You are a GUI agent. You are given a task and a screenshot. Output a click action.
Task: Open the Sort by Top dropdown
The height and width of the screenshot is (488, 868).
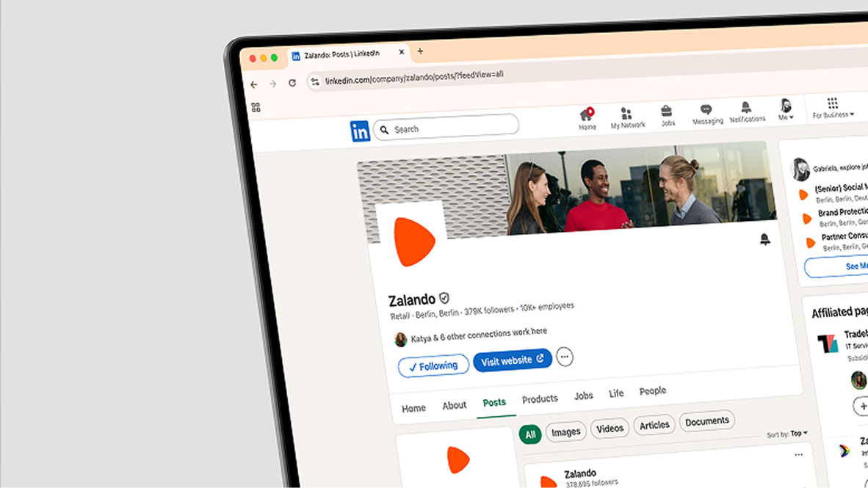coord(786,434)
